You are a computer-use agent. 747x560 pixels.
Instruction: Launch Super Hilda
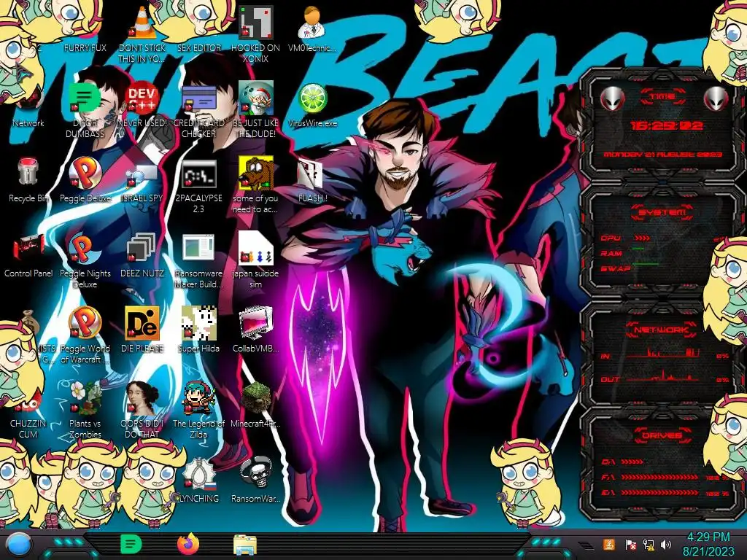click(x=199, y=323)
